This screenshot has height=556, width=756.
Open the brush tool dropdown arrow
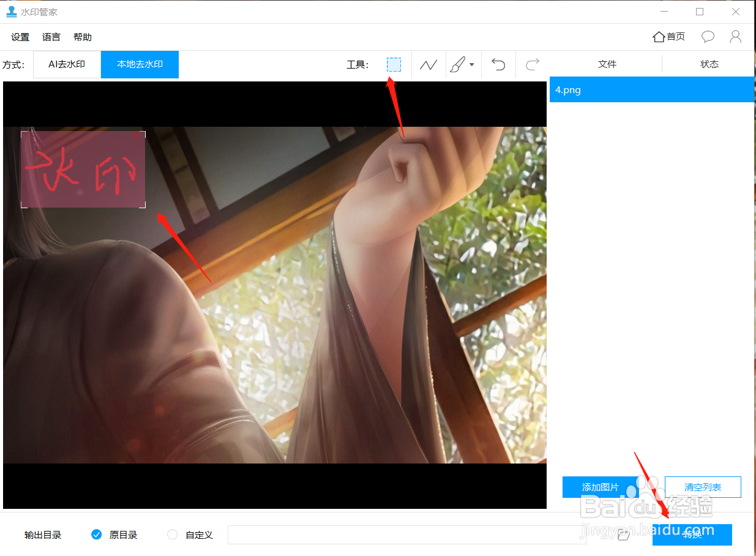[472, 64]
